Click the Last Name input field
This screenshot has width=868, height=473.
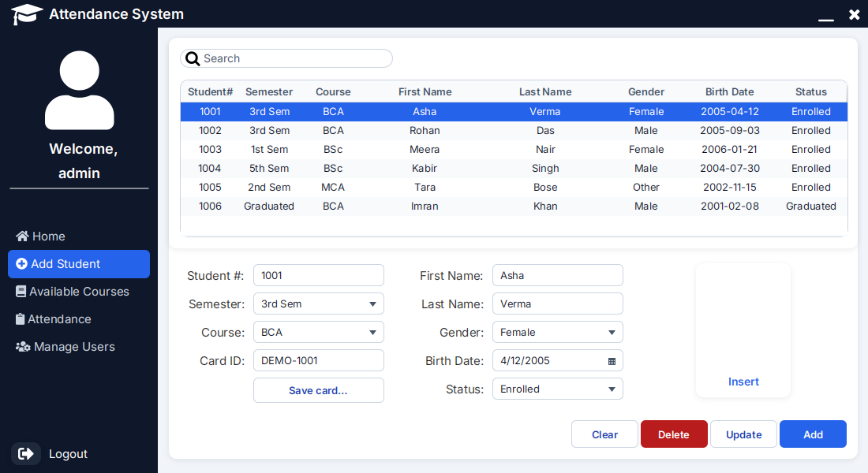tap(557, 304)
